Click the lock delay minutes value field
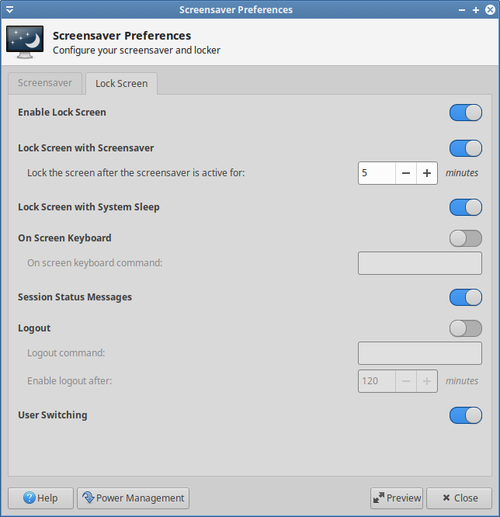 (x=377, y=173)
